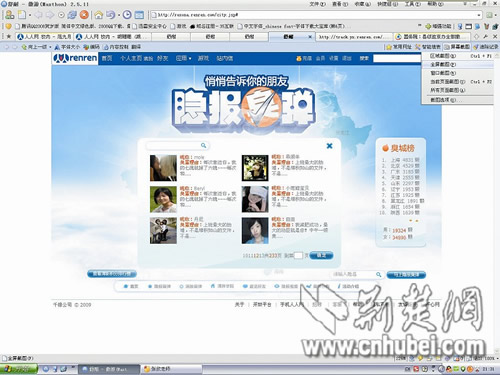
Task: Click the 首页 link in renren navigation
Action: click(107, 58)
